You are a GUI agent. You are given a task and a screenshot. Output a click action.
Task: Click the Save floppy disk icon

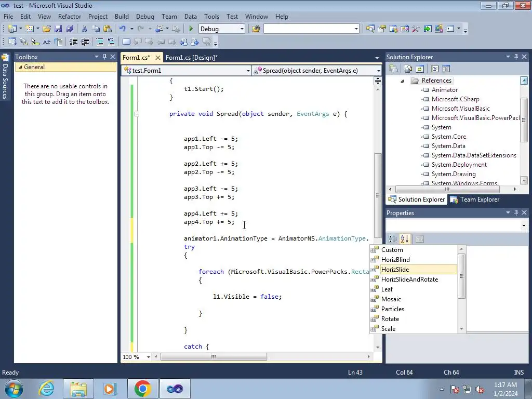click(x=58, y=29)
